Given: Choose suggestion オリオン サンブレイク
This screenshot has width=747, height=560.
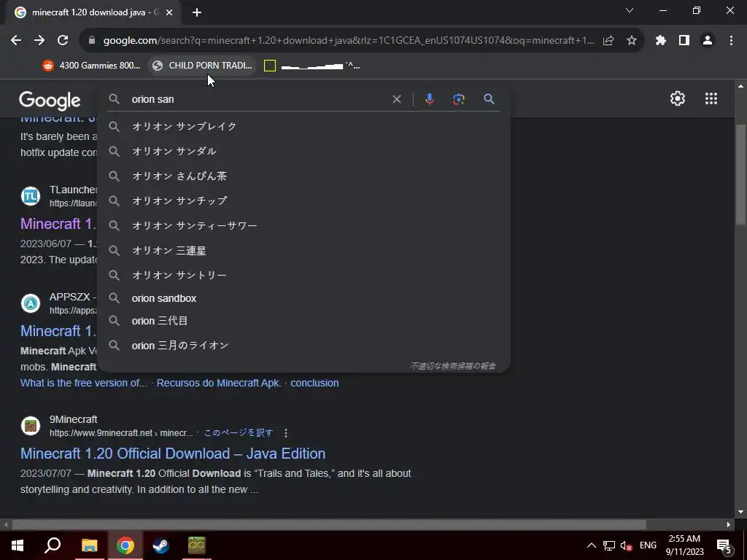Looking at the screenshot, I should (x=304, y=126).
